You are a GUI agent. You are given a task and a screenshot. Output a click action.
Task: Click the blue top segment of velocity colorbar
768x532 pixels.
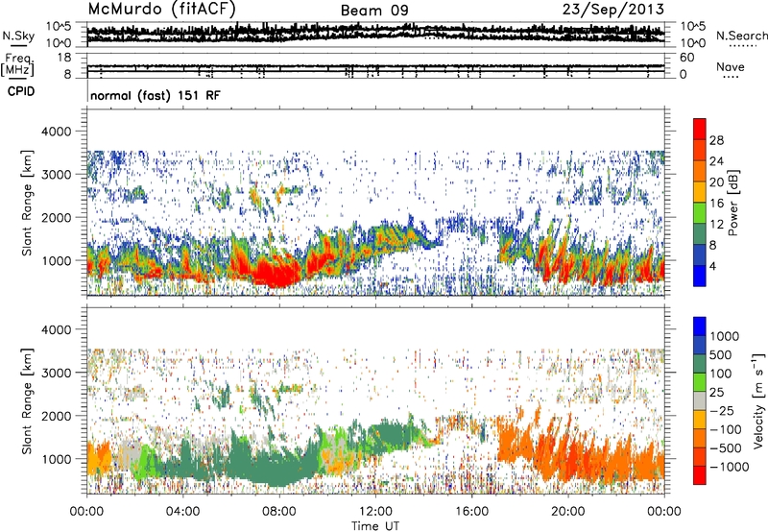[x=700, y=326]
